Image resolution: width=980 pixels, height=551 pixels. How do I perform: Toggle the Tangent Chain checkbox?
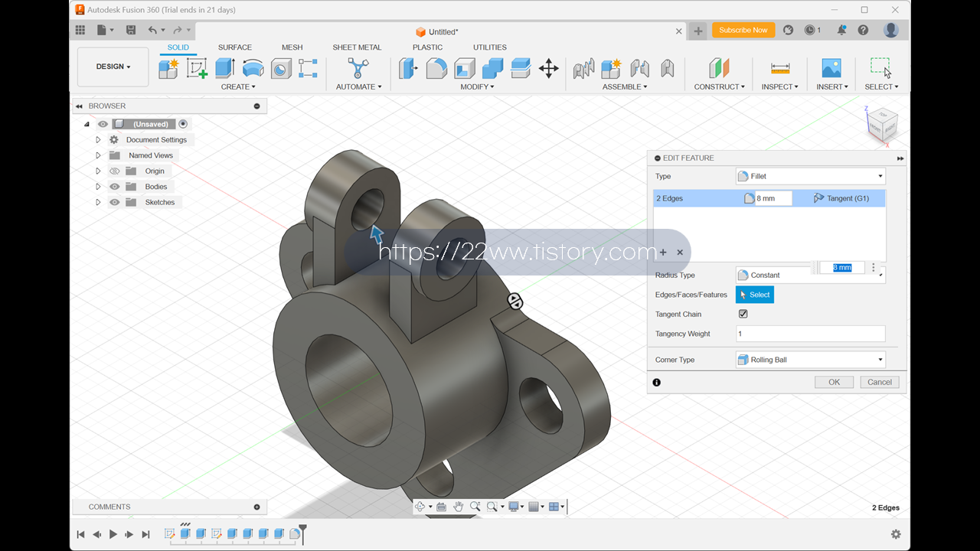click(743, 314)
